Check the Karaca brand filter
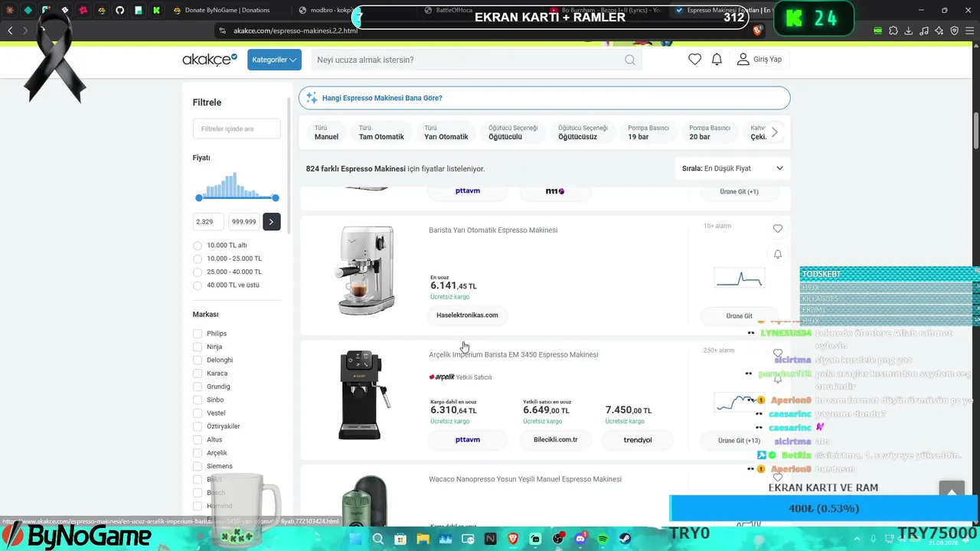This screenshot has height=551, width=980. (198, 373)
